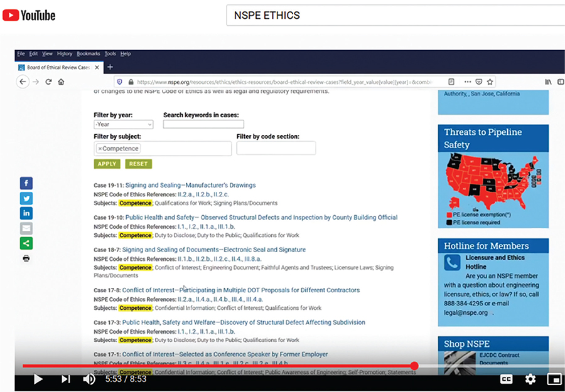This screenshot has height=392, width=565.
Task: Open the Tools menu
Action: (x=110, y=54)
